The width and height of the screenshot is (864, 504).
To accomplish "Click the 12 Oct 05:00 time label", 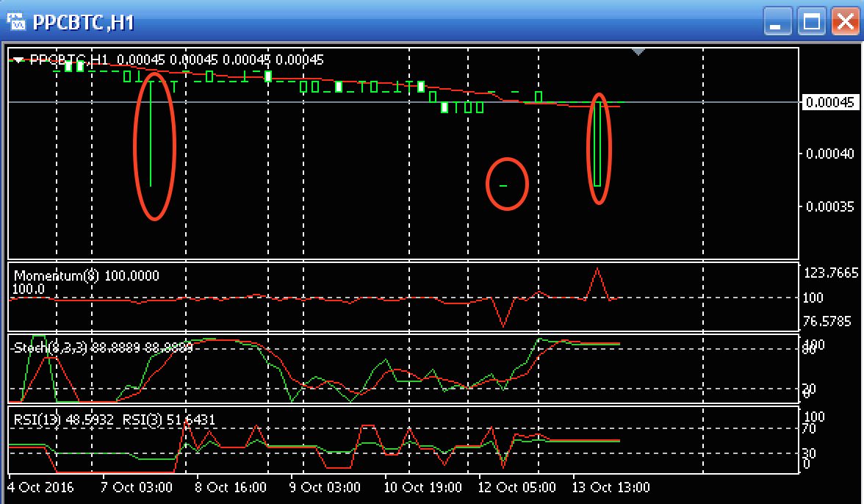I will 517,488.
